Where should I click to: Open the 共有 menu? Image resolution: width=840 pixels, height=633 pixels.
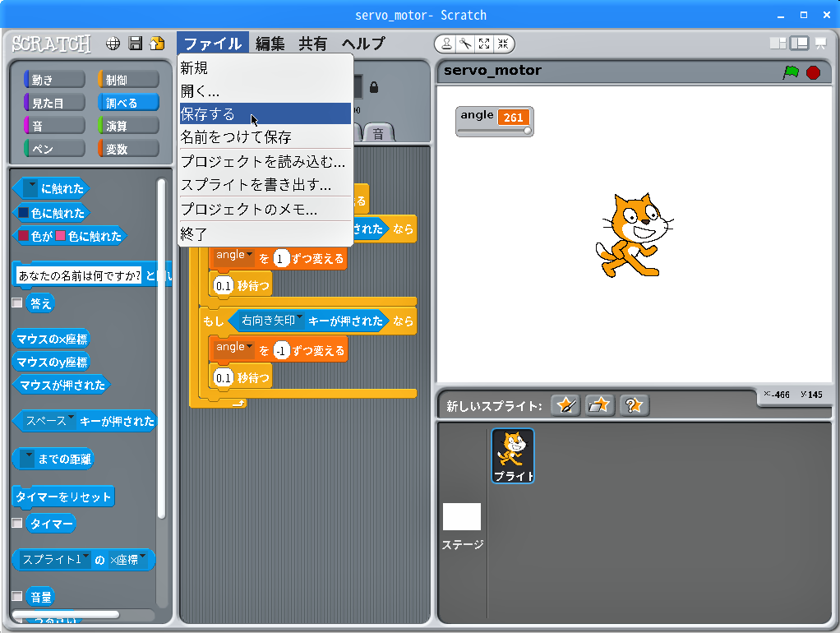tap(313, 44)
